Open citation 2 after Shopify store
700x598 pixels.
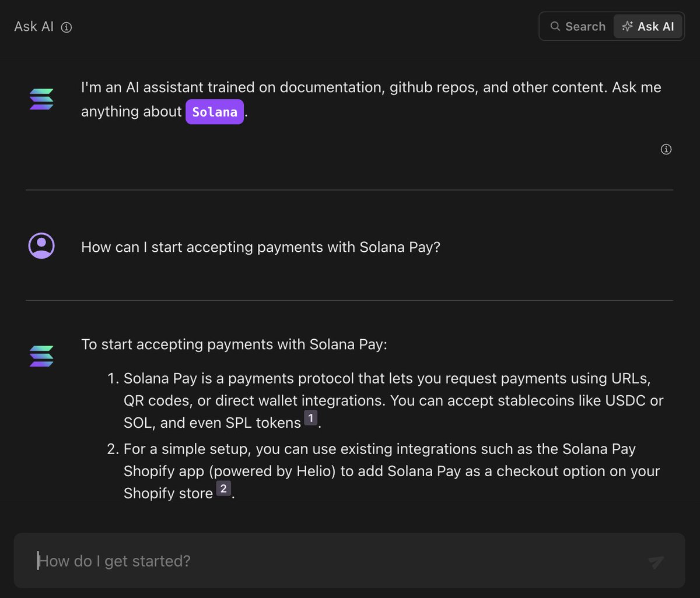point(223,488)
